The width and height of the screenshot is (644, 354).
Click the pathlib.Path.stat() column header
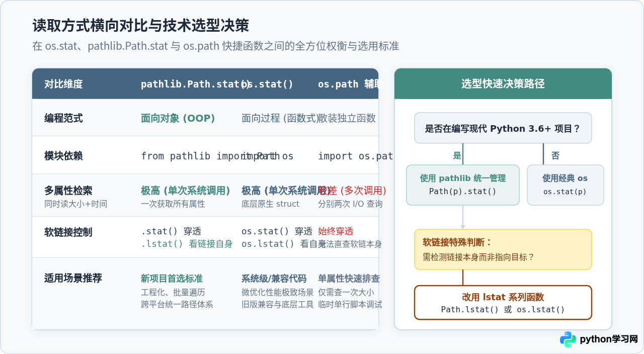click(195, 84)
